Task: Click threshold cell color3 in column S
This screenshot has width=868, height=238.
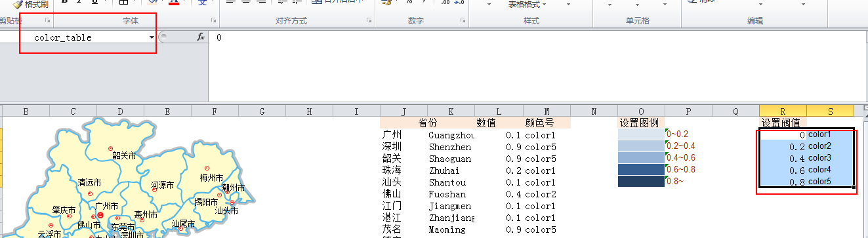Action: pyautogui.click(x=830, y=157)
